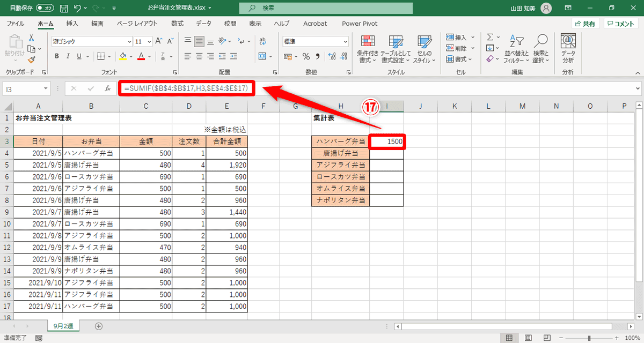Toggle align text right

point(211,56)
